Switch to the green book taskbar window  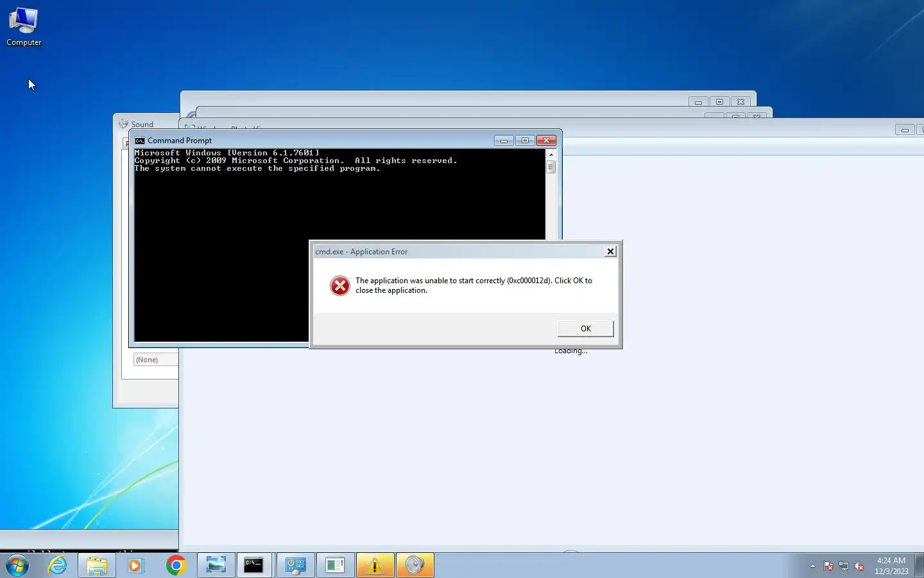coord(336,565)
